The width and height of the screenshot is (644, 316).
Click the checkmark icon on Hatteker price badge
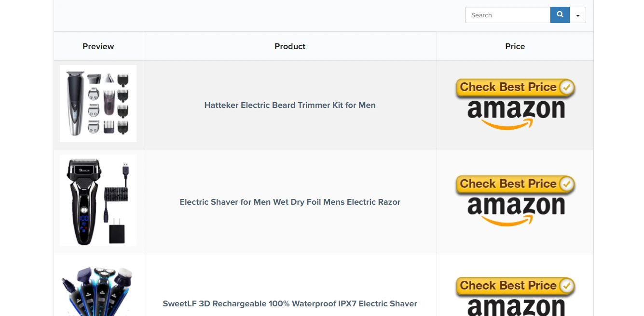coord(567,87)
